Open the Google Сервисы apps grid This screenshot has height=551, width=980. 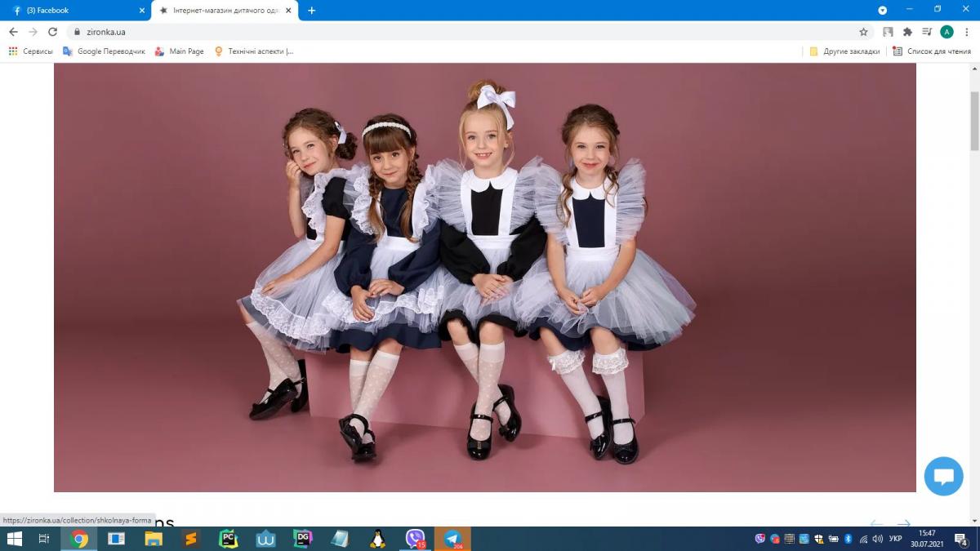(x=13, y=51)
